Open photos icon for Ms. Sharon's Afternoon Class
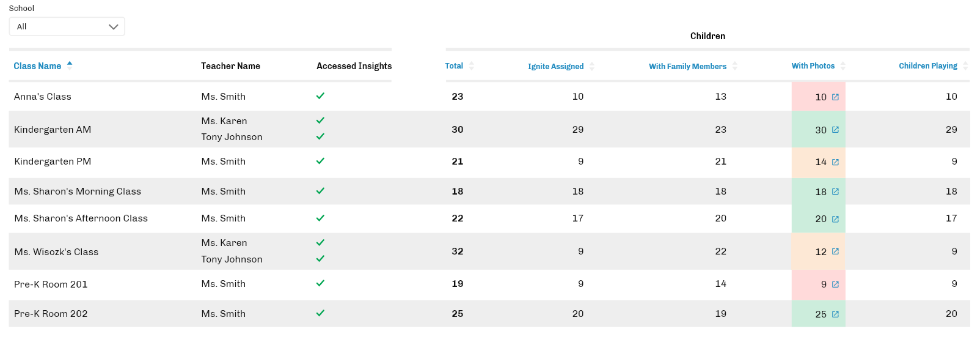 [x=835, y=219]
